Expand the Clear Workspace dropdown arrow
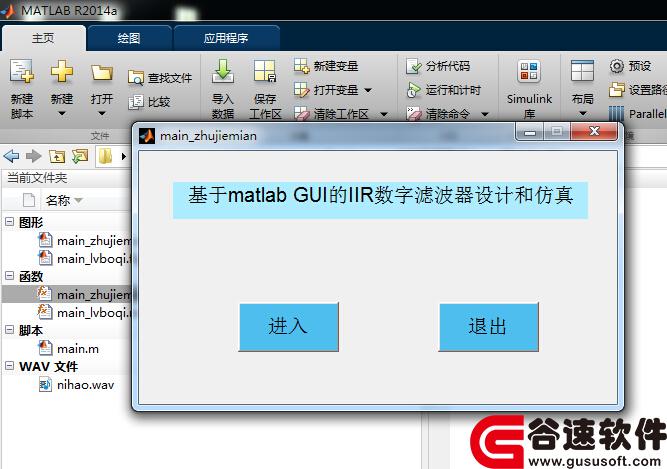 coord(384,114)
